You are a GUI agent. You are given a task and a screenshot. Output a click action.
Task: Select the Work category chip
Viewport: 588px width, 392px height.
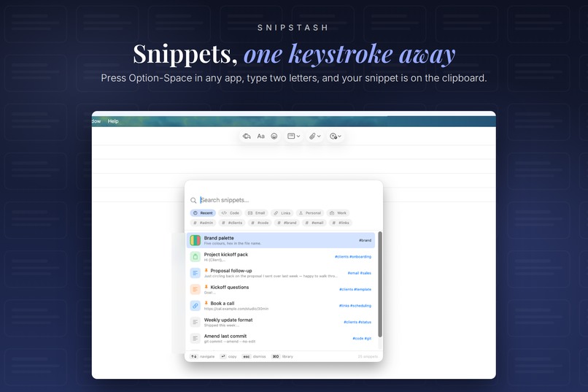tap(338, 213)
